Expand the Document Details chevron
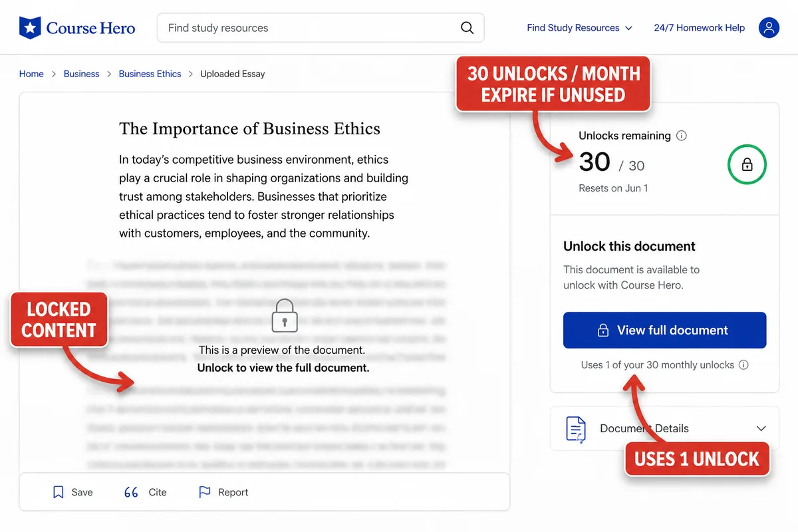 (x=761, y=429)
